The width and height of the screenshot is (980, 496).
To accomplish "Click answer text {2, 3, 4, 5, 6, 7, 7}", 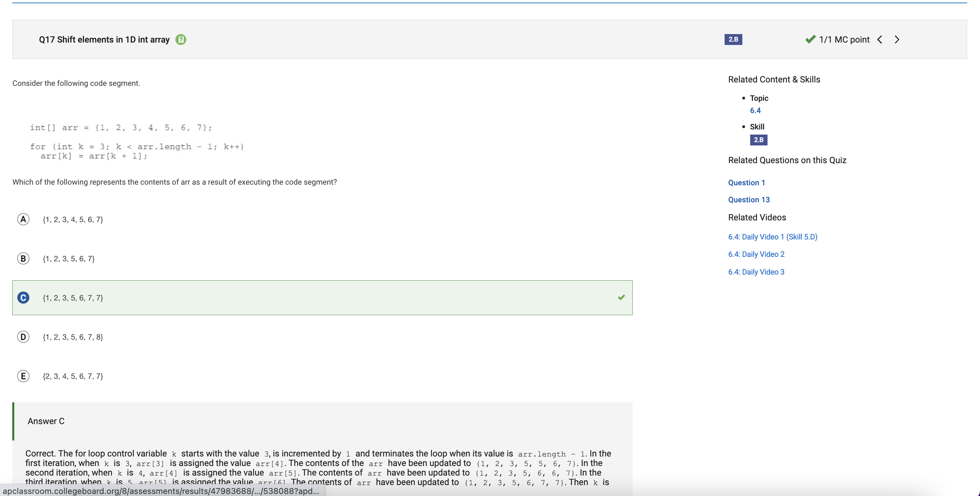I will pyautogui.click(x=73, y=376).
